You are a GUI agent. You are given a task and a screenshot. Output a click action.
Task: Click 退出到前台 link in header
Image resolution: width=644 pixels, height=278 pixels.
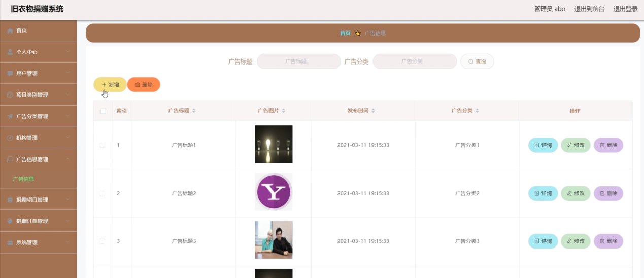[589, 9]
